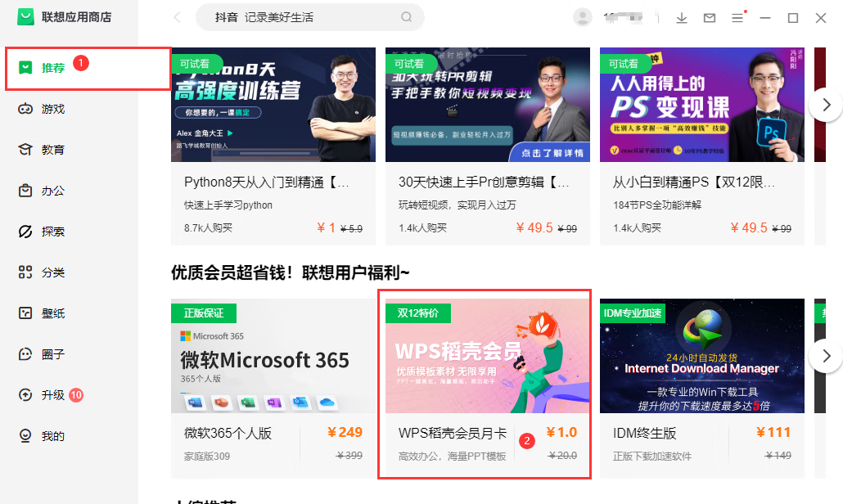Show next member deals with lower chevron
This screenshot has height=504, width=843.
(x=826, y=356)
